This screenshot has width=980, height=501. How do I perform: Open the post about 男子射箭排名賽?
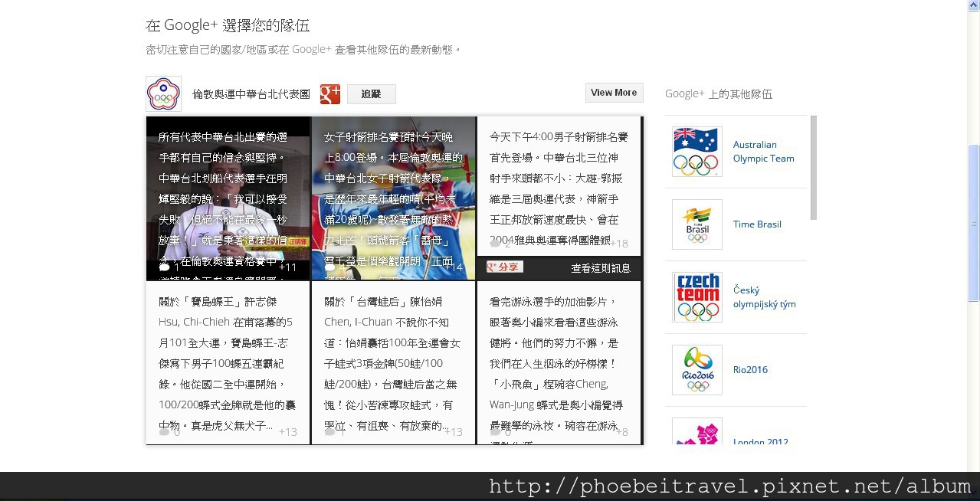559,186
